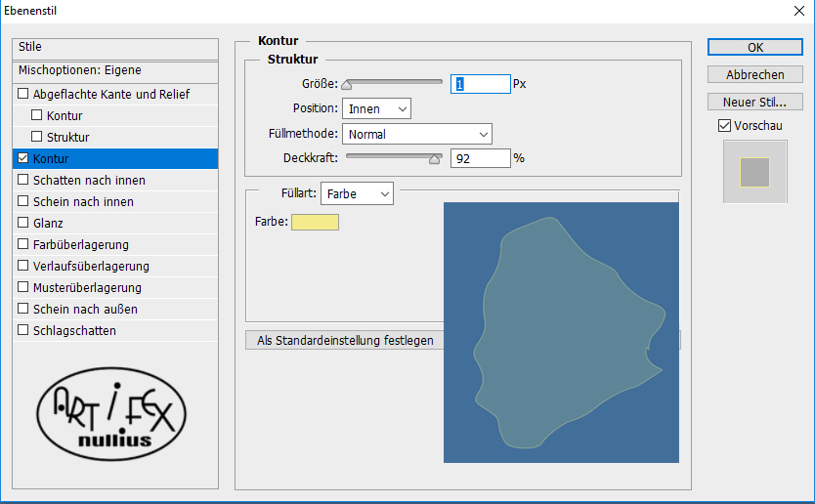815x504 pixels.
Task: Open the Füllart dropdown showing Farbe
Action: (x=357, y=193)
